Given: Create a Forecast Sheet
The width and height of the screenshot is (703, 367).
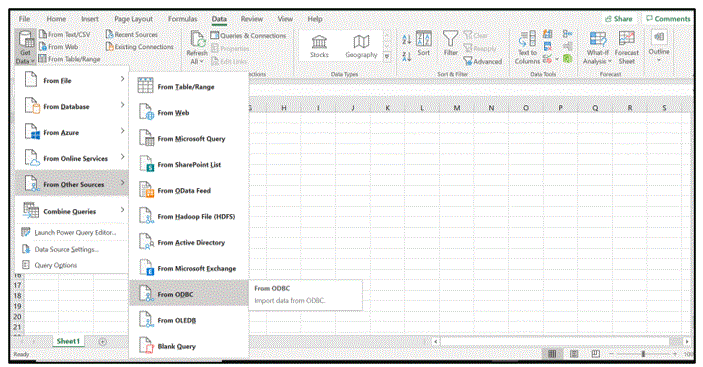Looking at the screenshot, I should pos(626,47).
